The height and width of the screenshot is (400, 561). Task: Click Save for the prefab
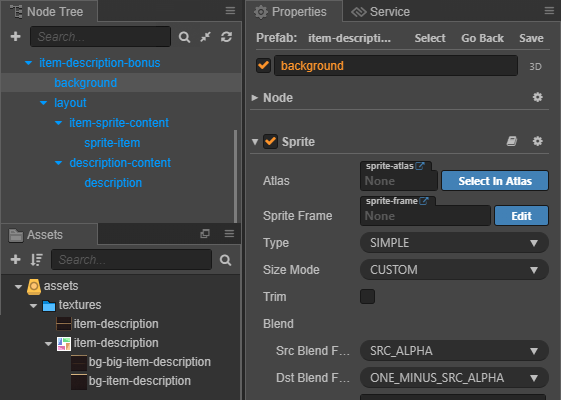(x=531, y=38)
